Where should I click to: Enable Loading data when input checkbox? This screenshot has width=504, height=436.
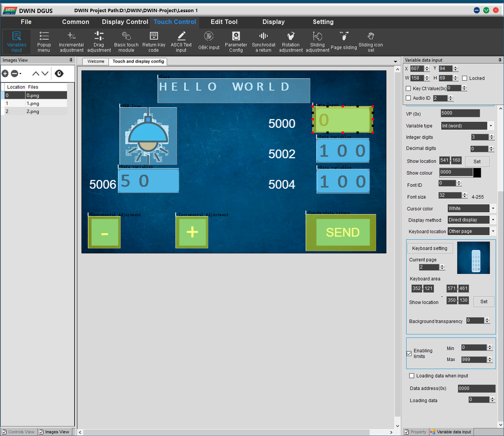[412, 376]
